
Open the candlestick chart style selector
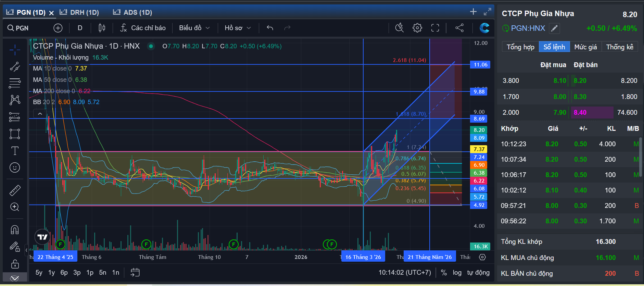102,28
